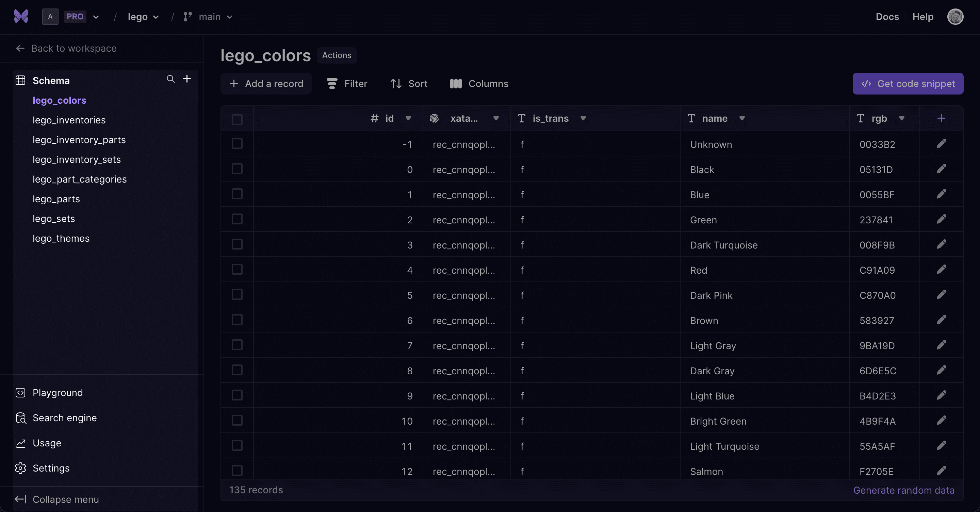Open the name column menu arrow
This screenshot has width=980, height=512.
[x=741, y=118]
